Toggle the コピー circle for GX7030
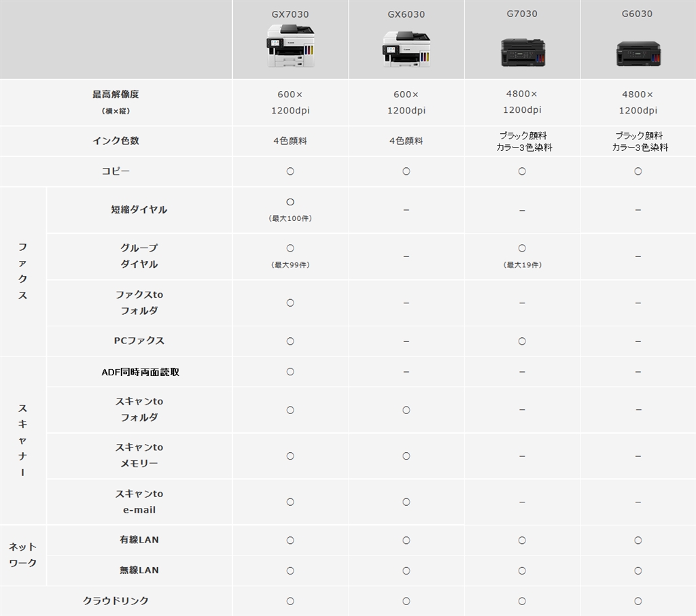Image resolution: width=696 pixels, height=616 pixels. 290,171
